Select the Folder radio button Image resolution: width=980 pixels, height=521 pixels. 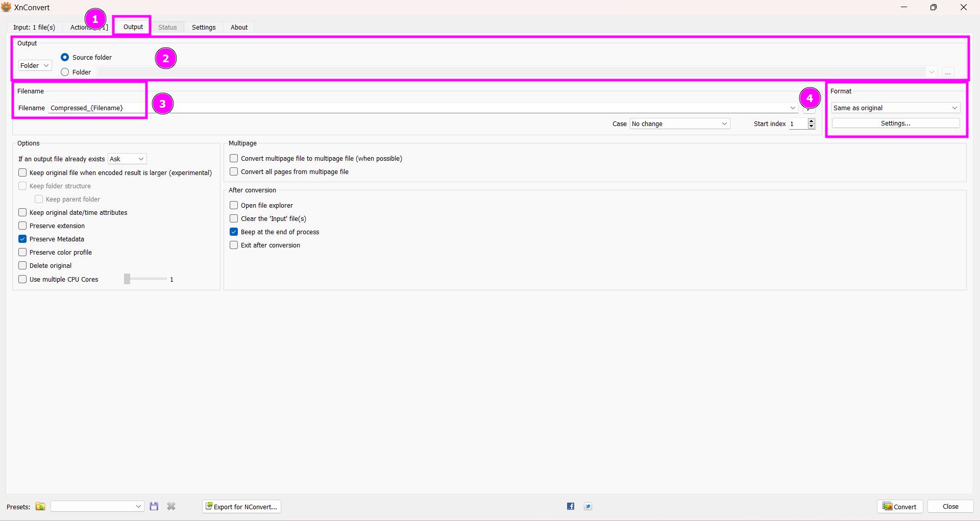(65, 72)
